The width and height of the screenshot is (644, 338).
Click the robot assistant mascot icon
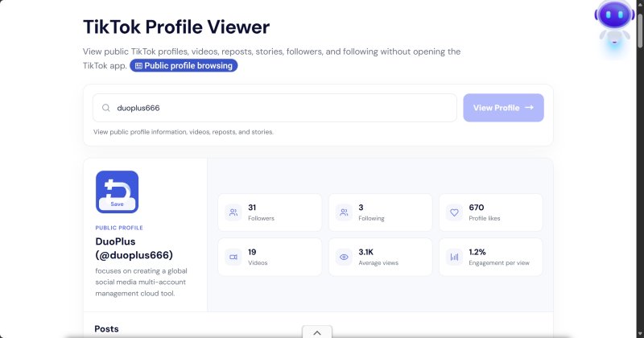(x=614, y=26)
